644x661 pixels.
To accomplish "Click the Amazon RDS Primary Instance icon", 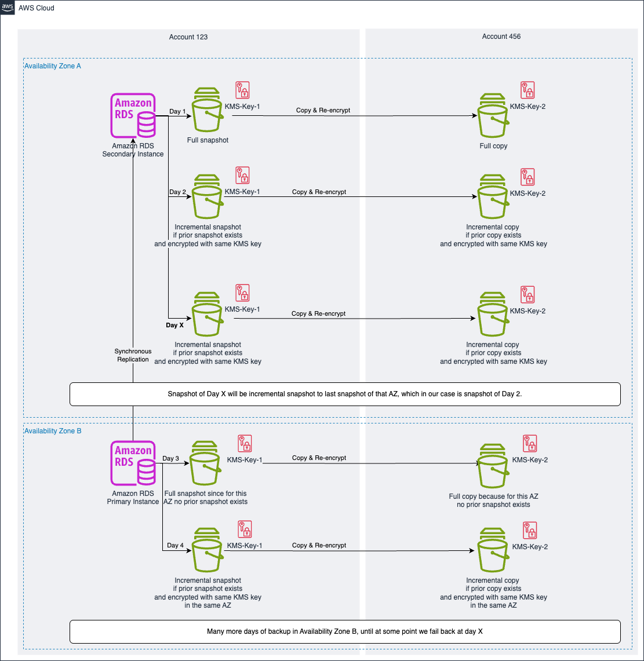I will point(132,463).
